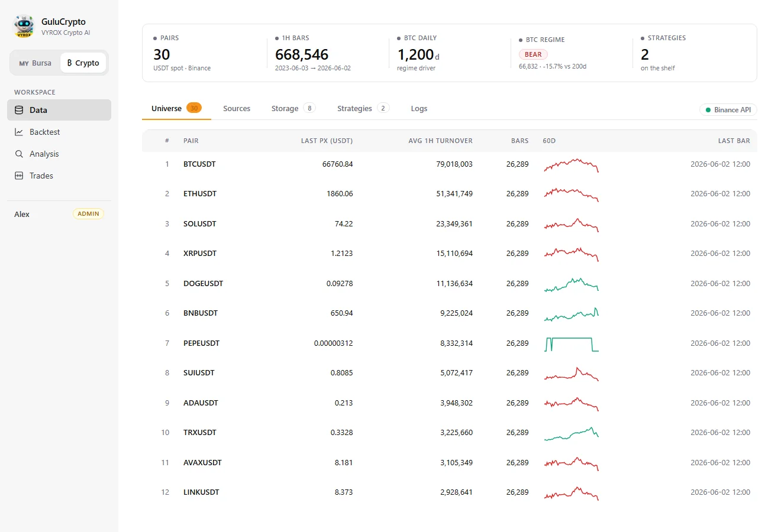This screenshot has height=532, width=781.
Task: Click the TRXUSDT 60D sparkline
Action: 572,433
